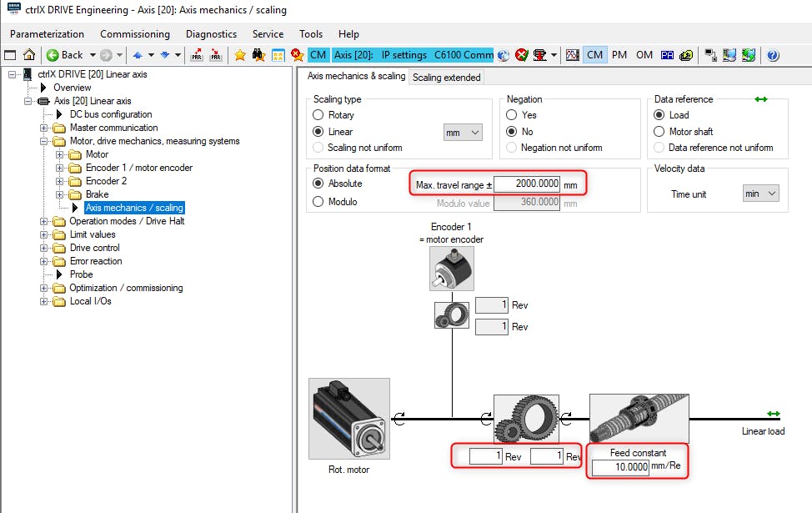Click the ball screw image above Feed constant

tap(639, 418)
